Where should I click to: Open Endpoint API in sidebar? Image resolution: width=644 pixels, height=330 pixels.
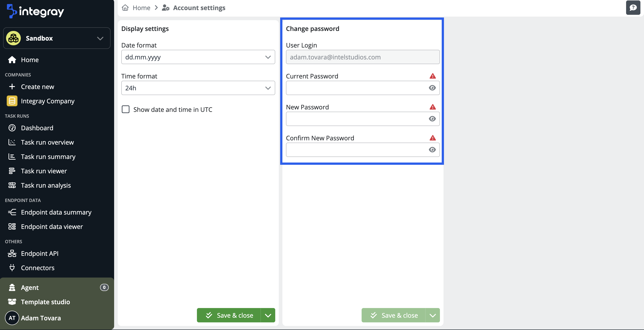click(x=40, y=253)
